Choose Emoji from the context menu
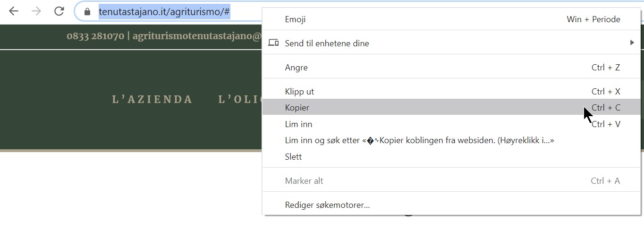This screenshot has width=644, height=231. click(x=296, y=19)
